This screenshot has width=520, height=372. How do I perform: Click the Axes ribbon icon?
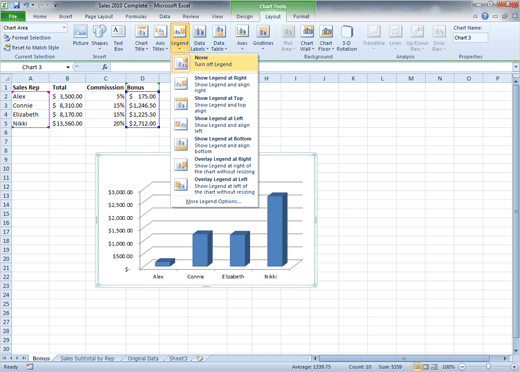(x=242, y=37)
